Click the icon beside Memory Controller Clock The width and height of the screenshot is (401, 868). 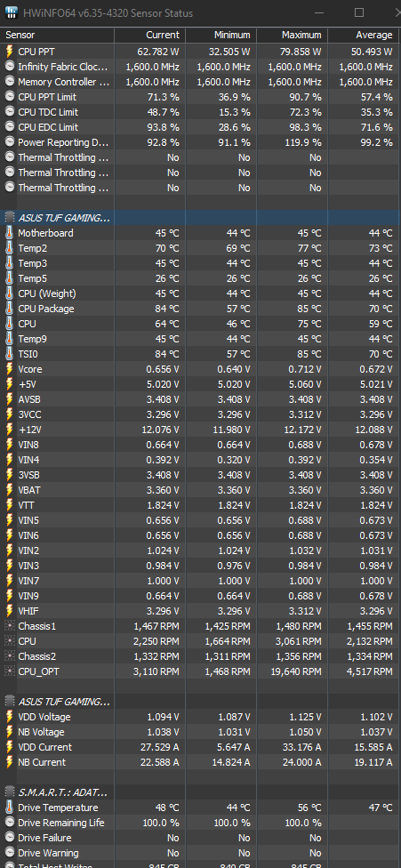(10, 82)
